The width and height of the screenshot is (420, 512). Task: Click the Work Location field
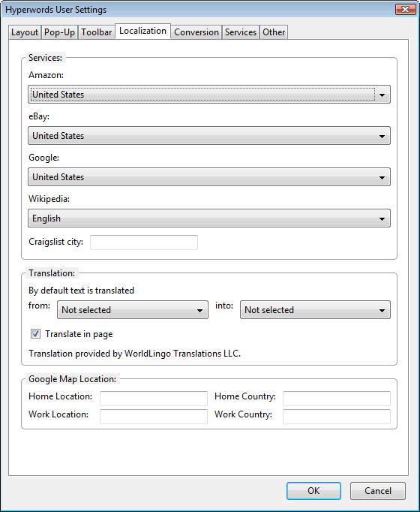(154, 417)
